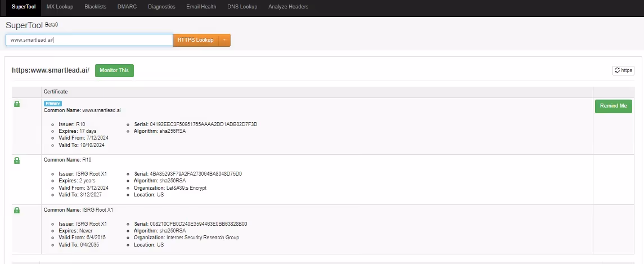Click the SuperTool Beta9 page title
Viewport: 644px width, 264px height.
31,25
